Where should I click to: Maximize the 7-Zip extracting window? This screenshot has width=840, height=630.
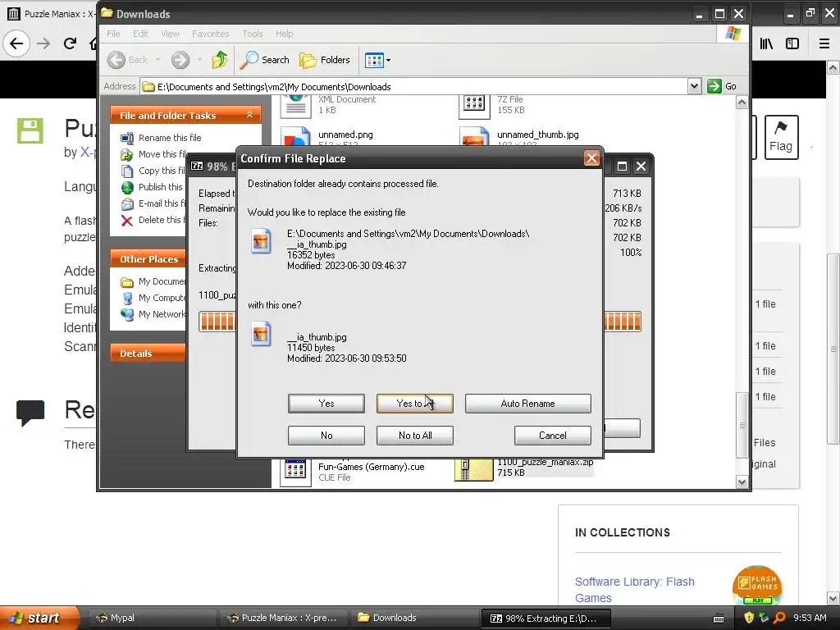tap(622, 166)
